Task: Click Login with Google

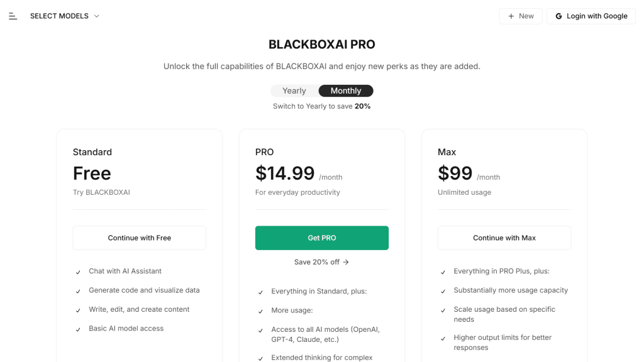Action: [x=591, y=16]
